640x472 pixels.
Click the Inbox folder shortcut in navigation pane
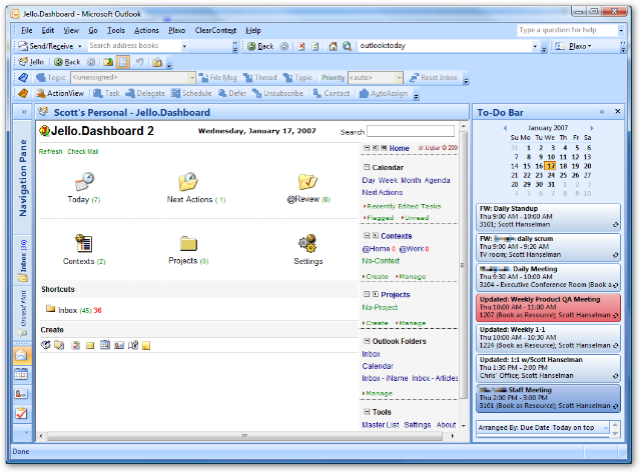tap(23, 261)
